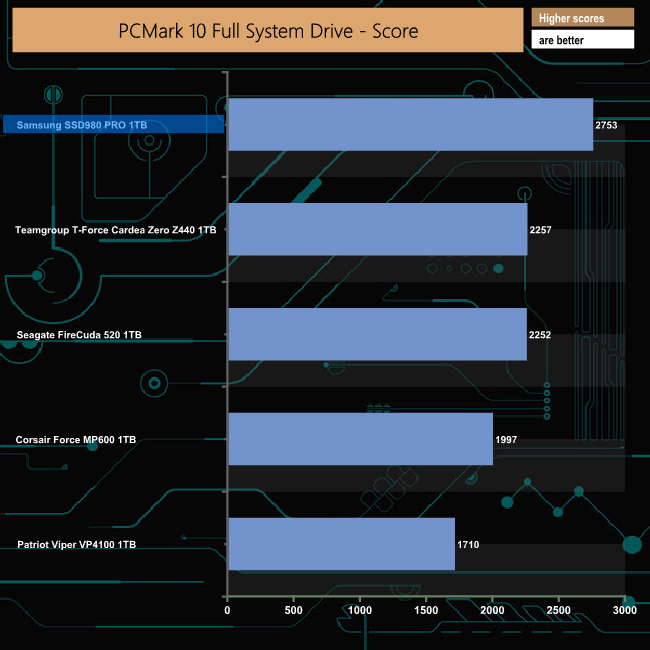Click the Patriot bar valued 1710
This screenshot has height=650, width=650.
342,544
